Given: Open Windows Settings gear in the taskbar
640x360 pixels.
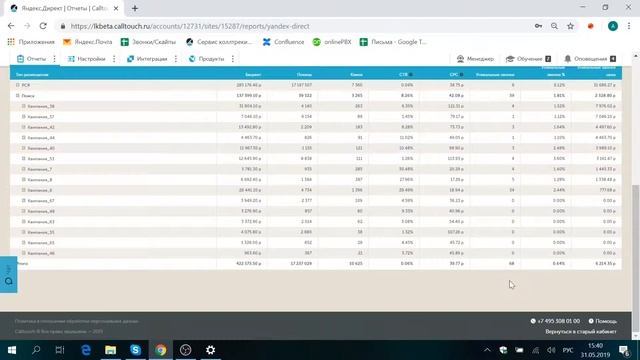Looking at the screenshot, I should coord(210,350).
